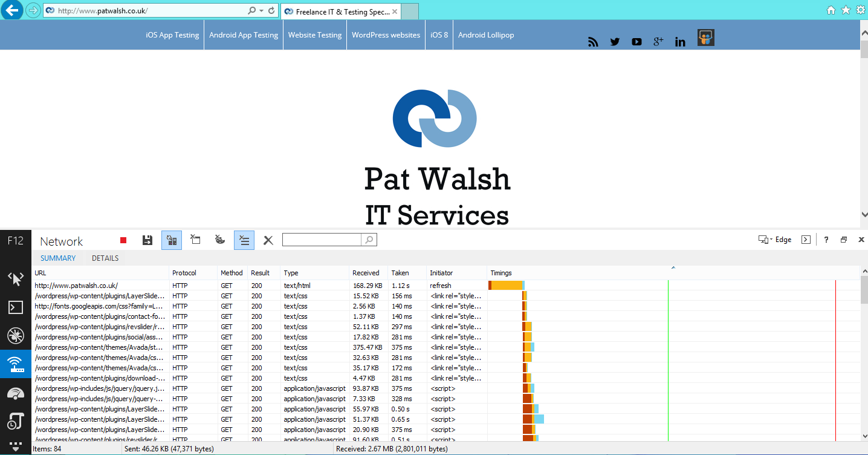Clear cookies toolbar icon
The image size is (868, 455).
point(220,240)
